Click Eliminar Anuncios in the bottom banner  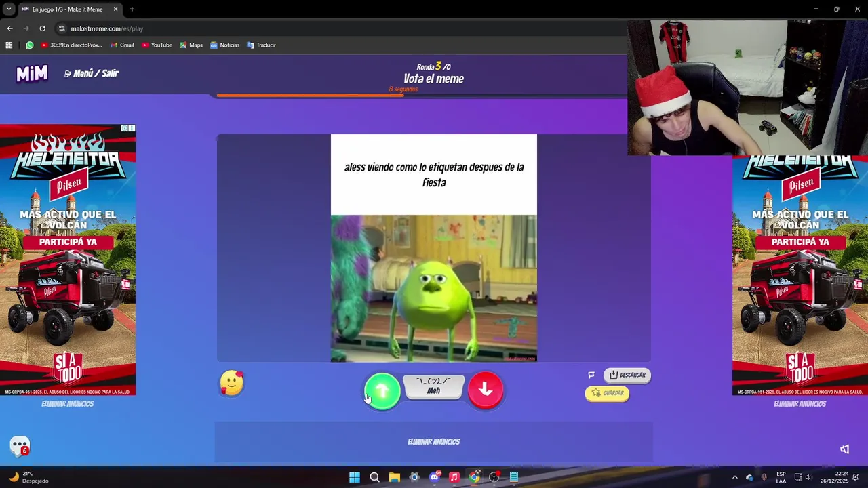tap(434, 442)
